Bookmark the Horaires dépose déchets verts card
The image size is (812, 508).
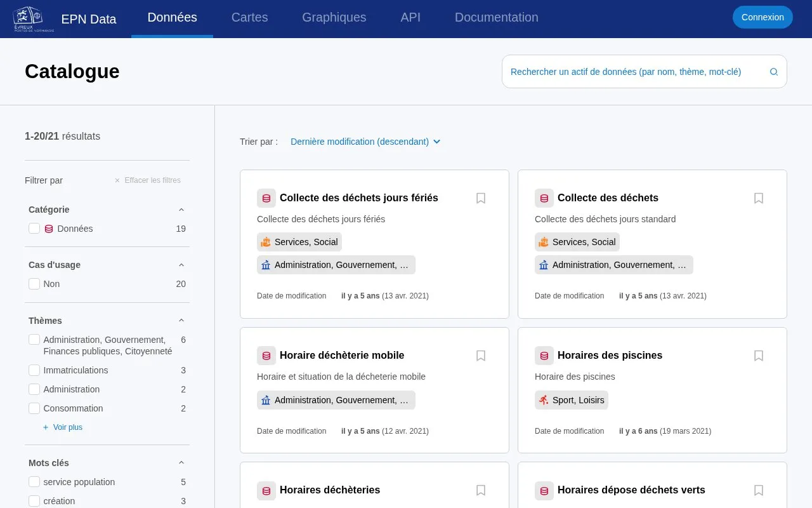[x=759, y=490]
